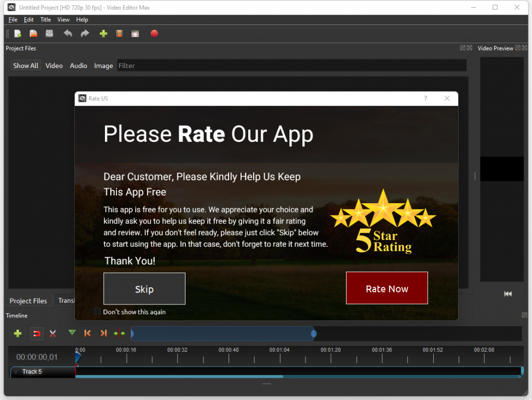Open the Edit menu

click(29, 20)
